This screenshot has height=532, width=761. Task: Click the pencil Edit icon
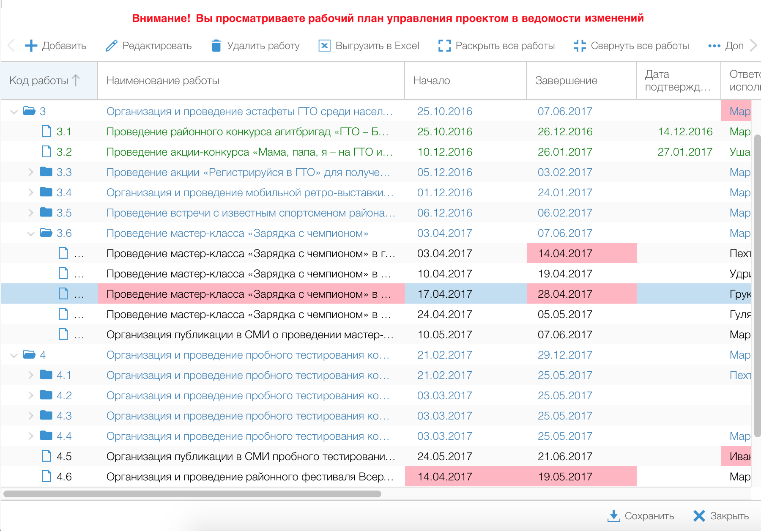tap(112, 46)
